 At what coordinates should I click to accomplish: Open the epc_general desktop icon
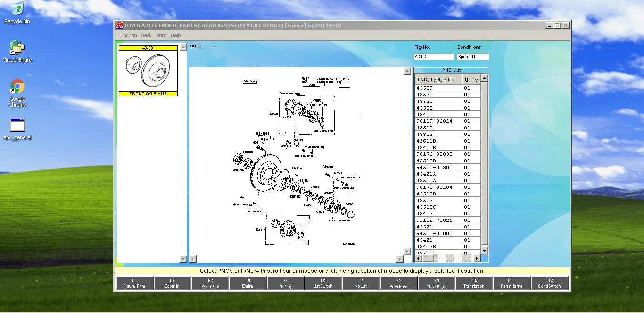pyautogui.click(x=17, y=129)
